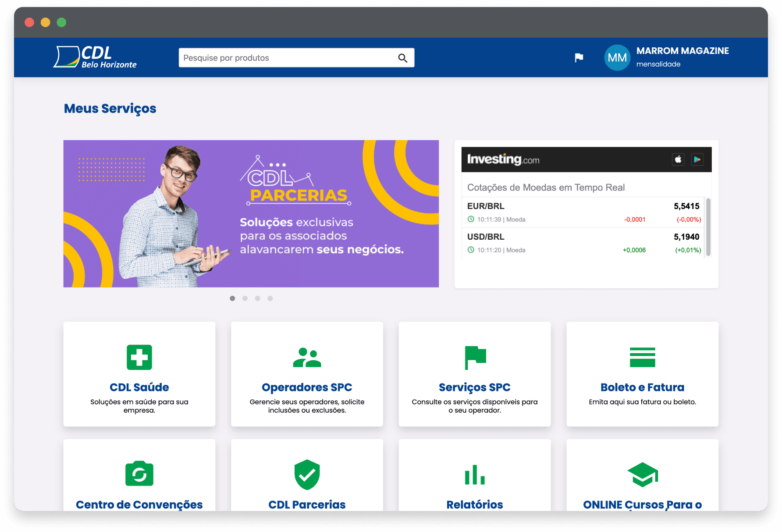Focus the "Pesquise por produtos" search field
The height and width of the screenshot is (532, 782).
(x=287, y=58)
